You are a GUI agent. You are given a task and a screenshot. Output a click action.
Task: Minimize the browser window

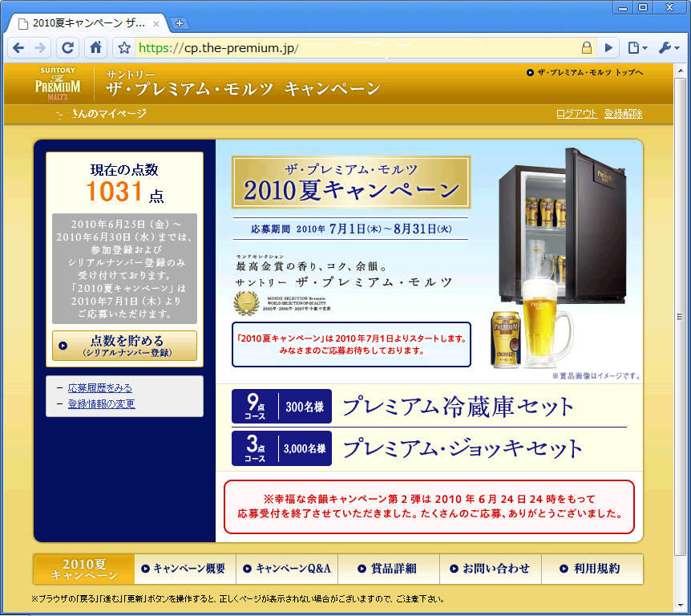[623, 7]
